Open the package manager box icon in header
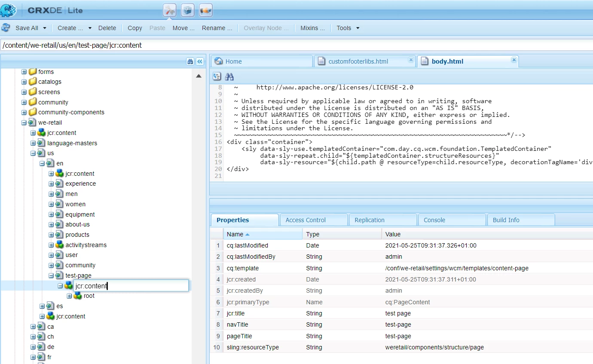 pyautogui.click(x=187, y=10)
